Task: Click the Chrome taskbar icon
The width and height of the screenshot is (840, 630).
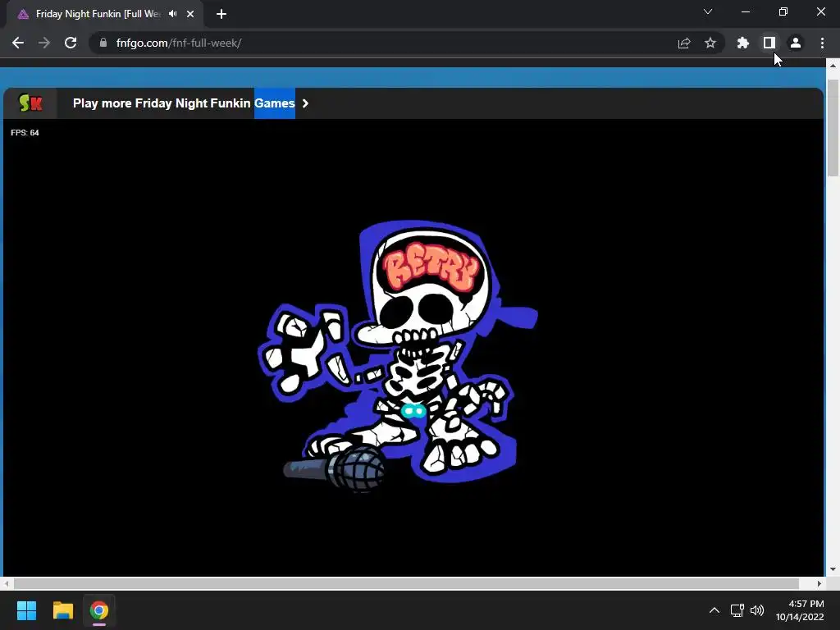Action: [x=99, y=610]
